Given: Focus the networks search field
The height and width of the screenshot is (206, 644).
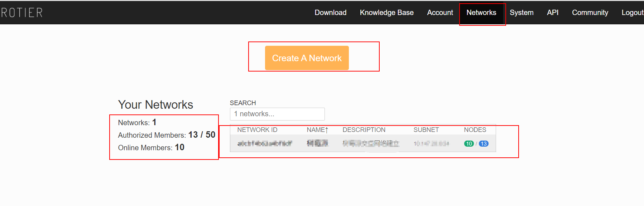Looking at the screenshot, I should 277,114.
